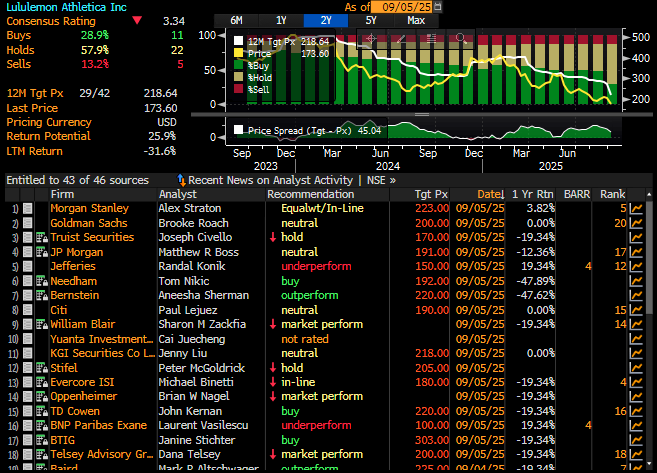The width and height of the screenshot is (657, 473).
Task: Open chart icon in Goldman Sachs row
Action: click(x=636, y=223)
